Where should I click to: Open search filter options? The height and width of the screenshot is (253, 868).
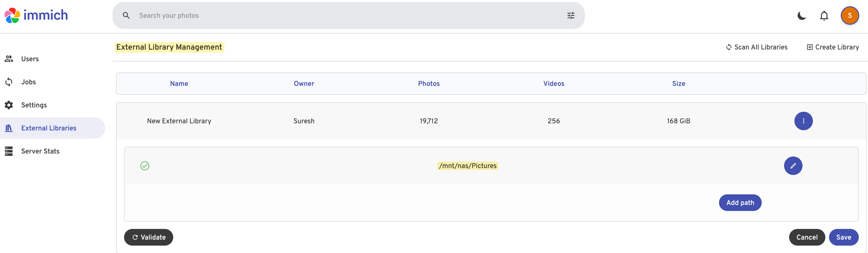point(571,16)
